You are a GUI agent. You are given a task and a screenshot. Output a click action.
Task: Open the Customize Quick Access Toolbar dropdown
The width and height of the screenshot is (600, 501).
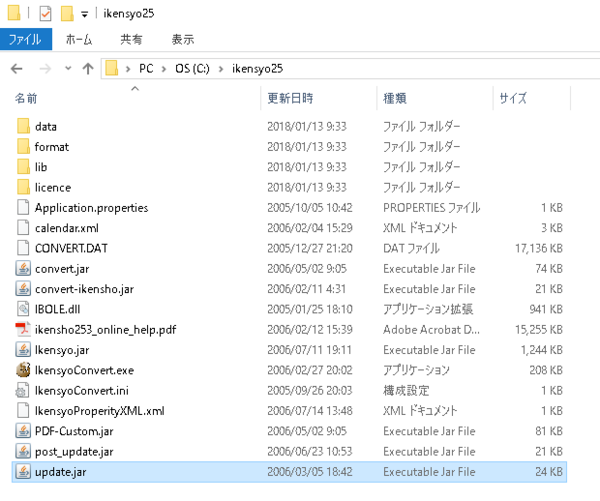pos(85,15)
